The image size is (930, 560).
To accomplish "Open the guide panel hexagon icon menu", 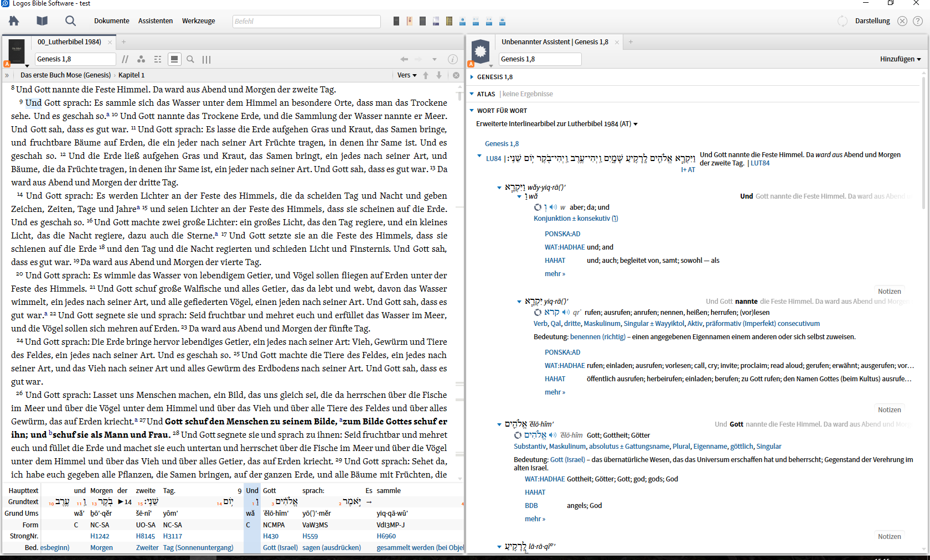I will pyautogui.click(x=480, y=53).
